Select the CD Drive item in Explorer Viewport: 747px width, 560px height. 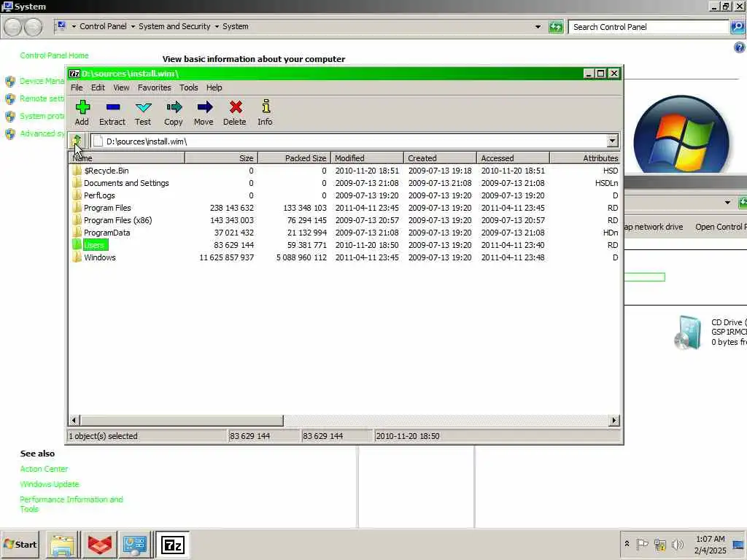click(x=710, y=332)
